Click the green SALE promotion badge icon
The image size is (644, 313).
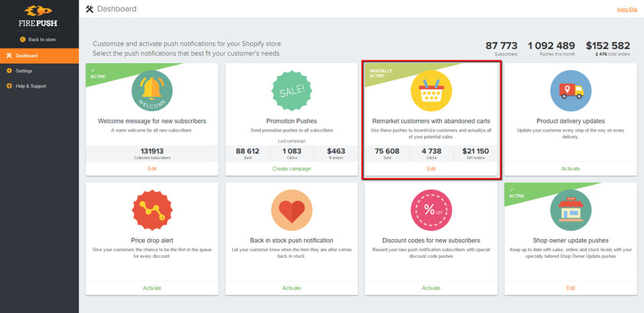click(291, 91)
